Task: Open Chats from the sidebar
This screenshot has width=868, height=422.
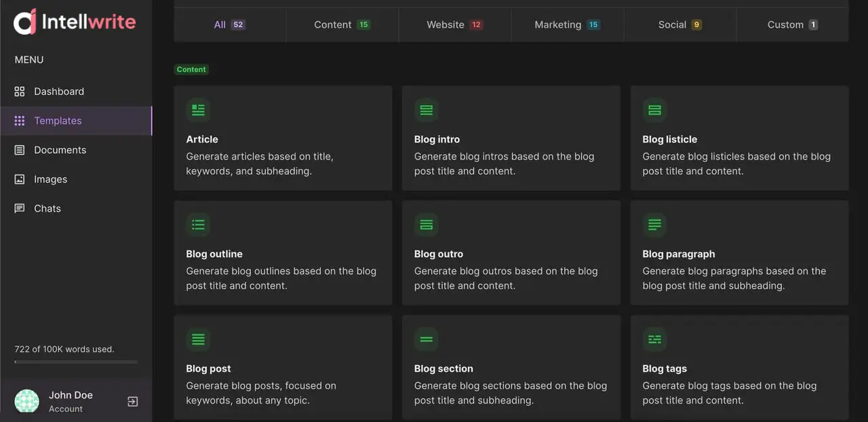Action: tap(47, 208)
